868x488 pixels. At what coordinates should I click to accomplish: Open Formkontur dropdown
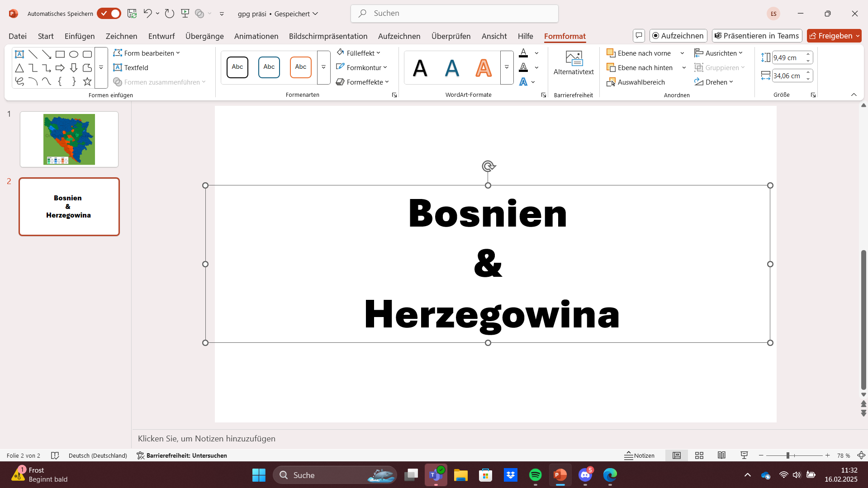coord(361,67)
